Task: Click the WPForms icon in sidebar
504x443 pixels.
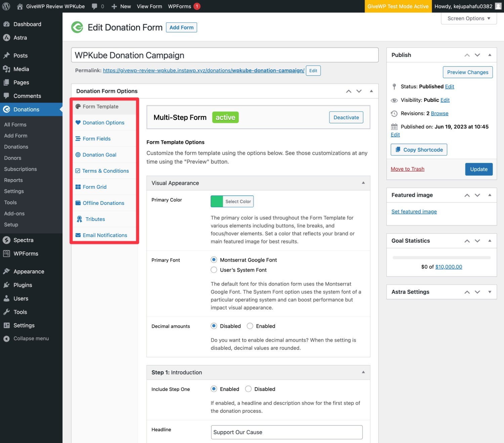Action: point(6,254)
